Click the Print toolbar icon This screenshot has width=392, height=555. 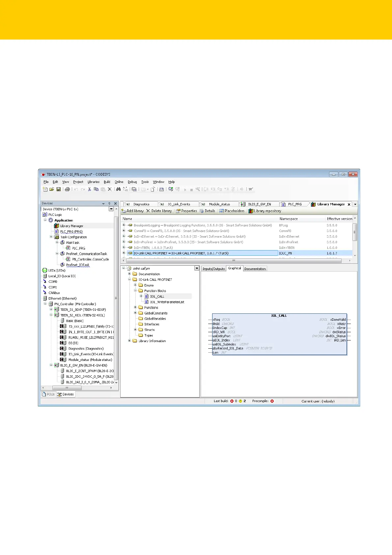67,189
